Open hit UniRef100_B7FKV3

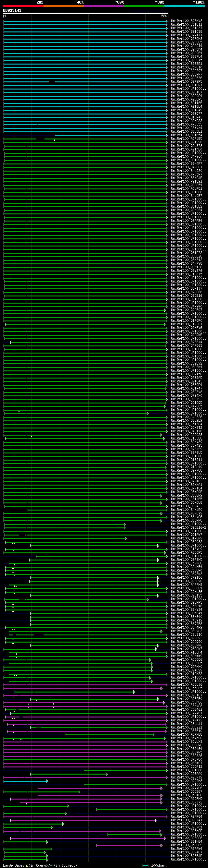click(x=187, y=21)
